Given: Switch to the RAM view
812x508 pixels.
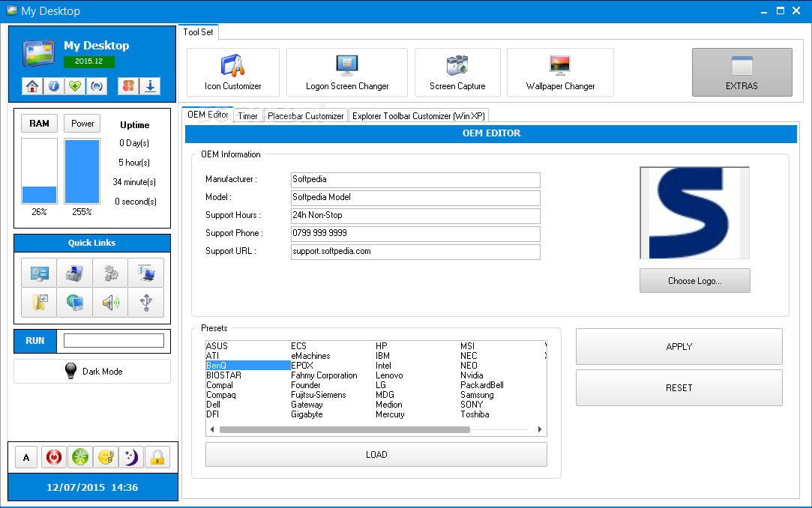Looking at the screenshot, I should click(x=39, y=124).
